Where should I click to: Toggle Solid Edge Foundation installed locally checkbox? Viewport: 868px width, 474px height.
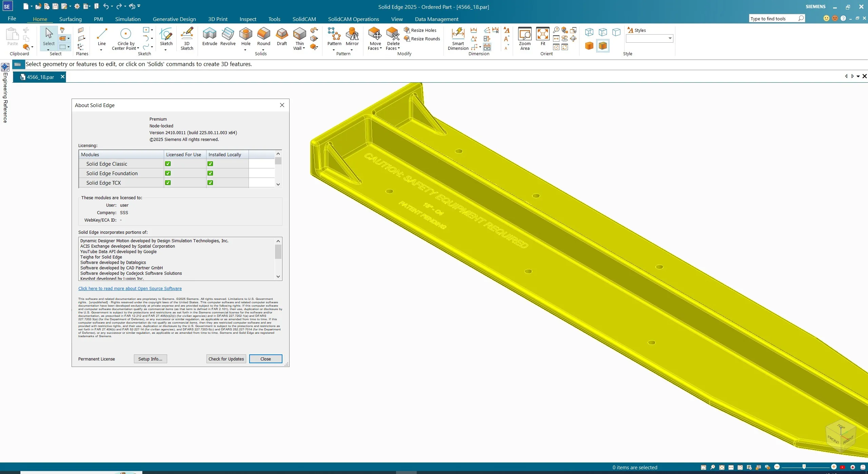[x=210, y=173]
